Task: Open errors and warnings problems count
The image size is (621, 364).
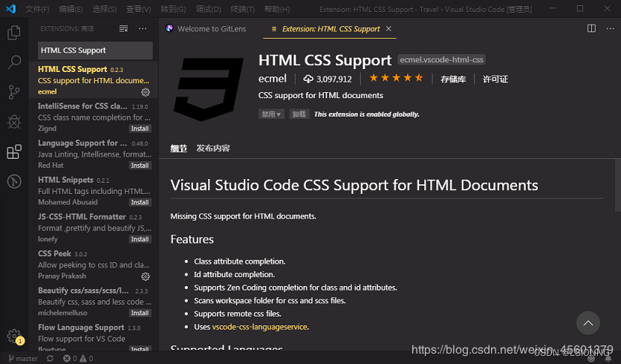Action: (78, 359)
